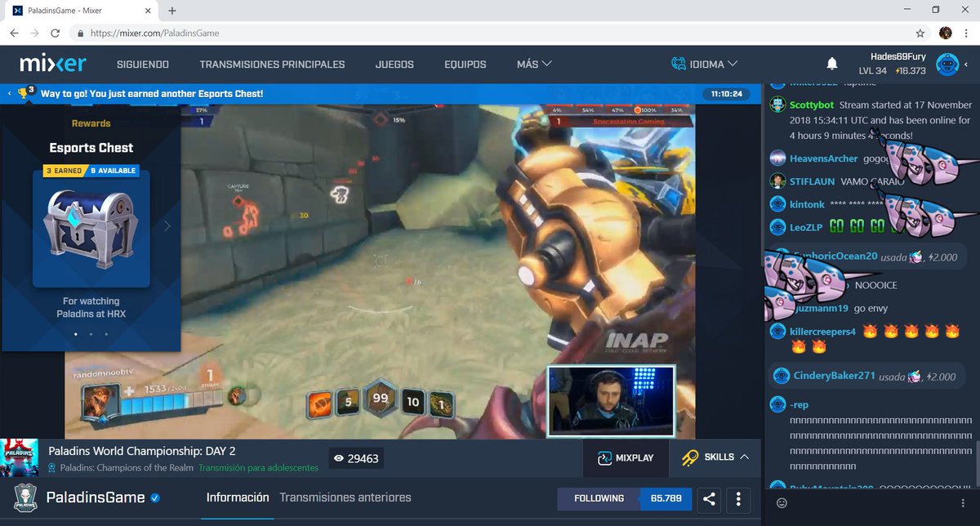Open the Chrome menu
Image resolution: width=980 pixels, height=526 pixels.
pyautogui.click(x=966, y=33)
